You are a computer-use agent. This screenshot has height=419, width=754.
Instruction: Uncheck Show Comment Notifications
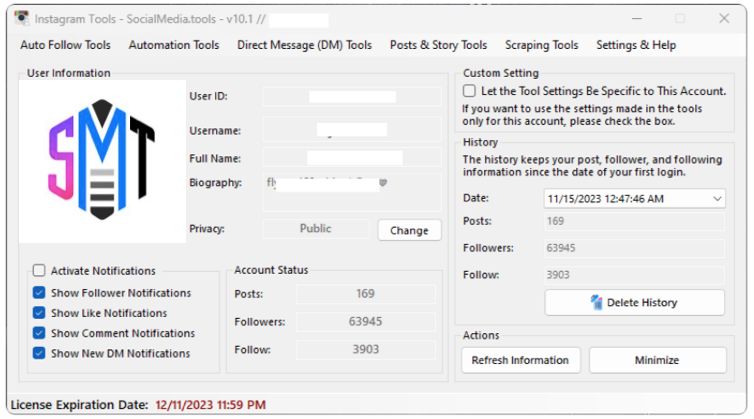[39, 333]
